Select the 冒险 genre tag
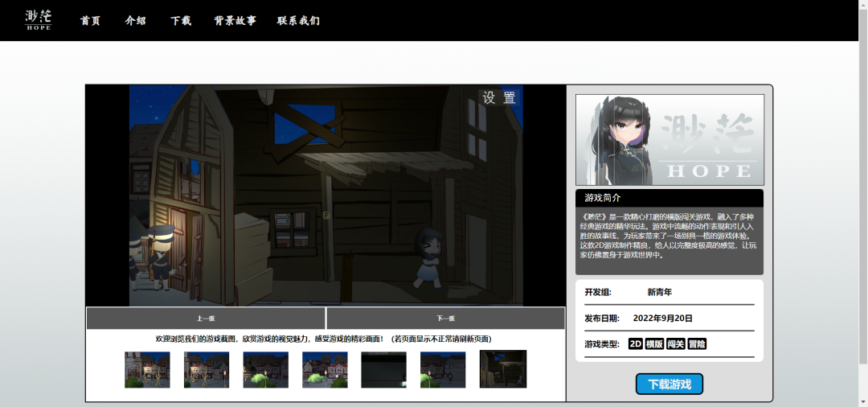The height and width of the screenshot is (407, 868). (x=697, y=343)
